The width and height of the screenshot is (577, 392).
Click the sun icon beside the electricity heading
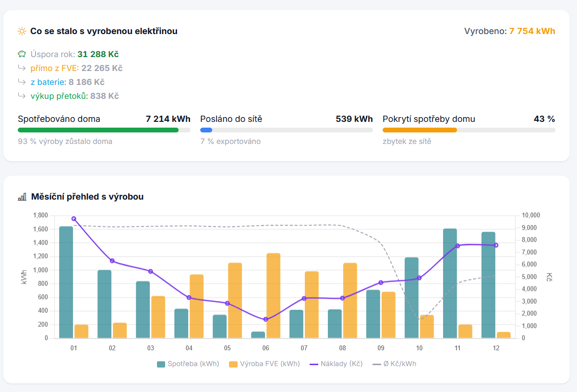(22, 31)
